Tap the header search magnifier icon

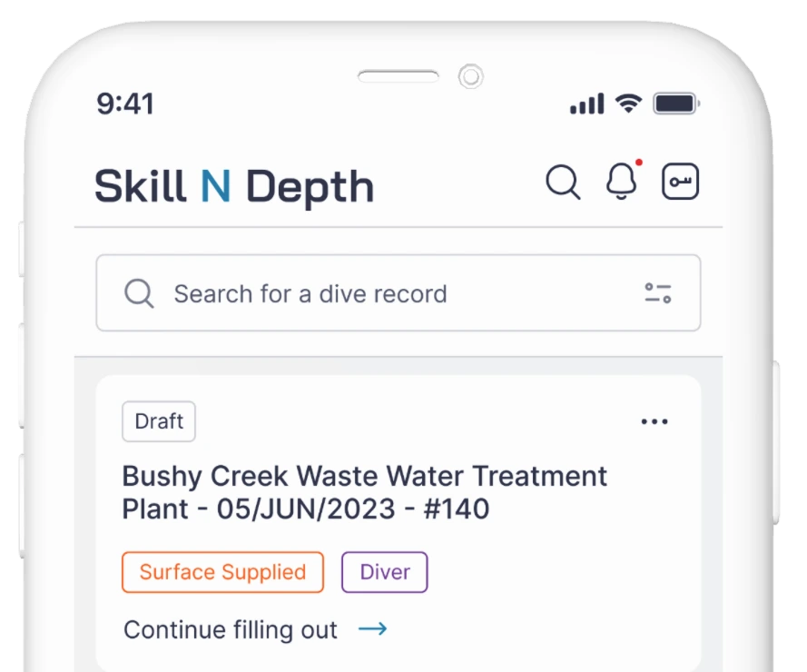coord(563,182)
